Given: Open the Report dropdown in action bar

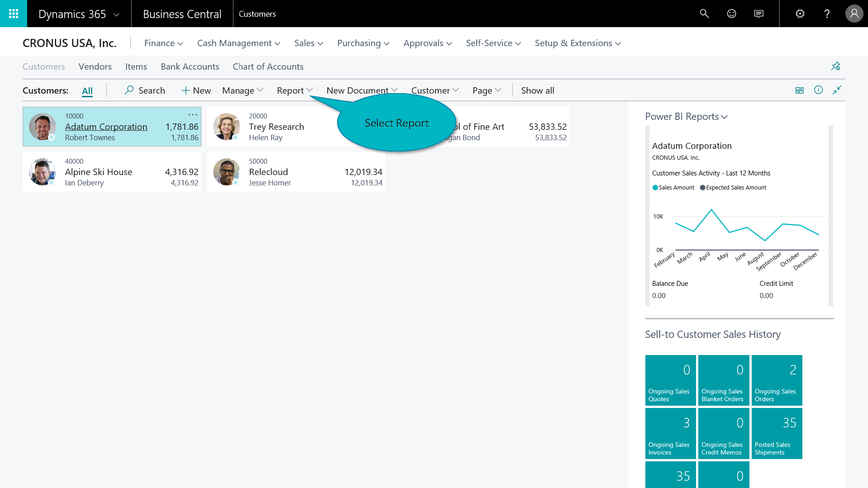Looking at the screenshot, I should click(x=295, y=90).
